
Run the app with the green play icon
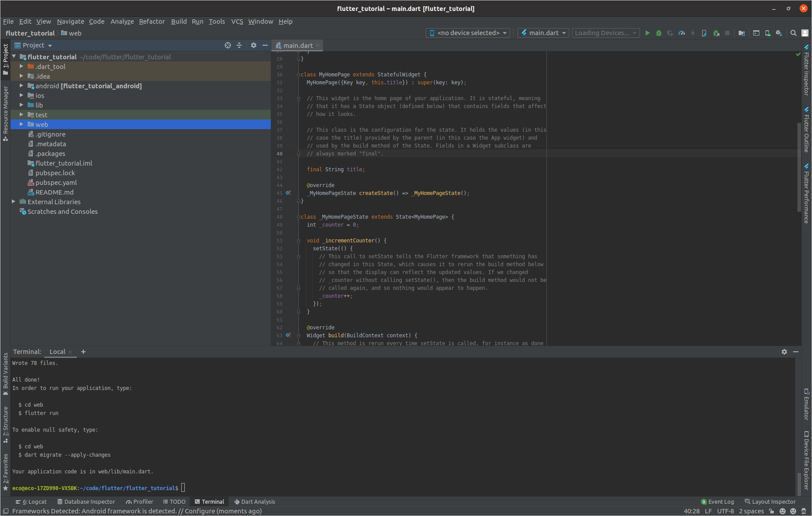click(x=647, y=33)
